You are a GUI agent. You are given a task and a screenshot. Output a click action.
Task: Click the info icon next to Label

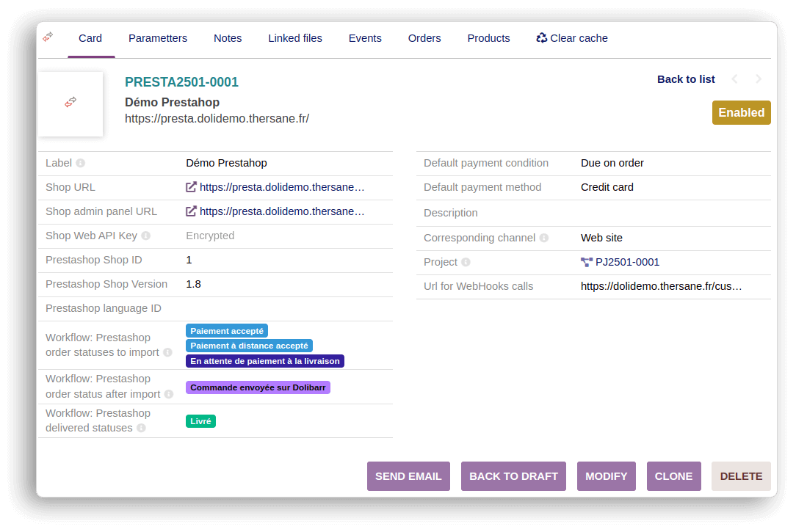81,163
